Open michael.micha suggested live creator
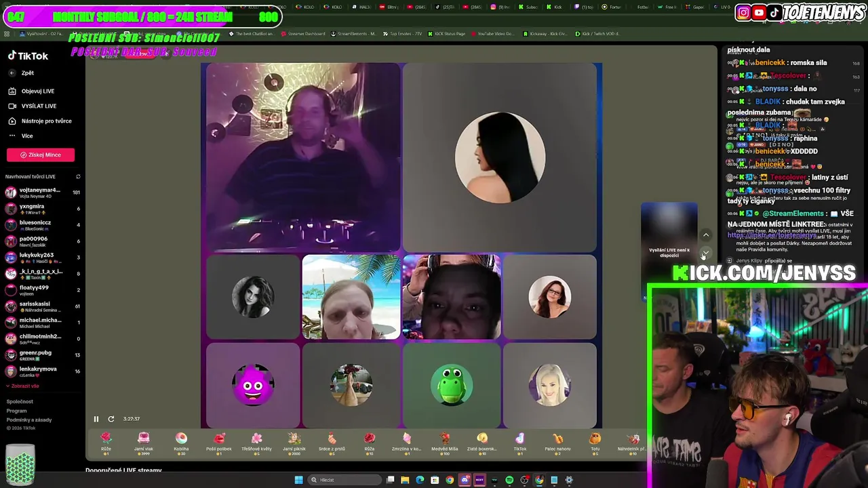868x488 pixels. click(42, 323)
